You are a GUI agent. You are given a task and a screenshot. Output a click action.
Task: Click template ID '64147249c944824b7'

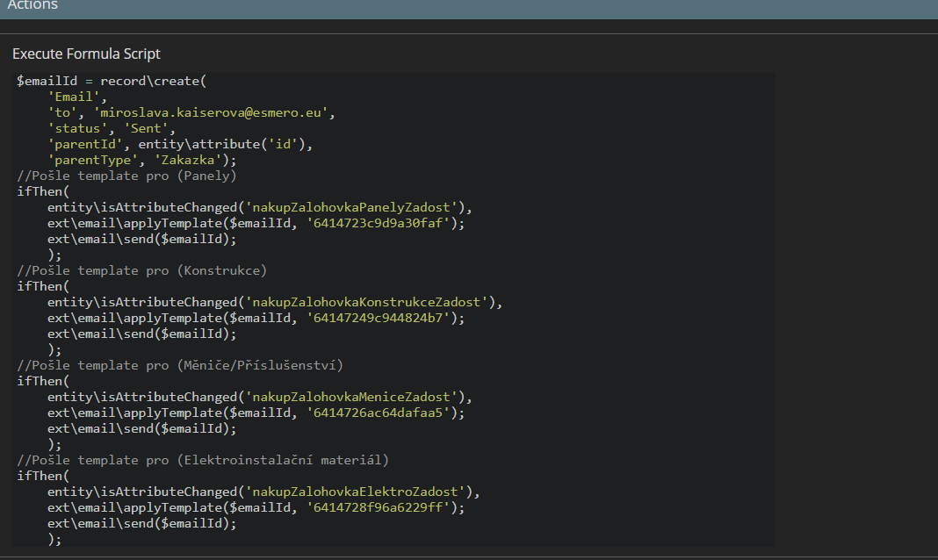click(380, 318)
